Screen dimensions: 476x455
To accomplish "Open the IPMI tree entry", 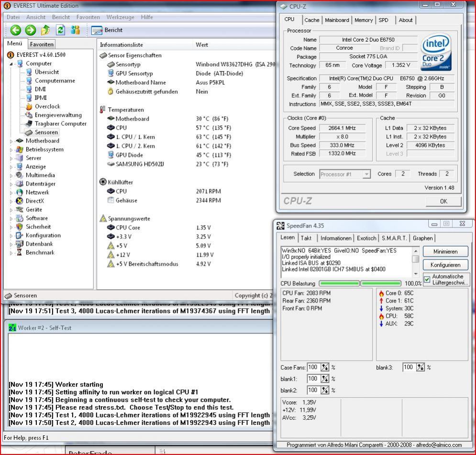I will [41, 97].
